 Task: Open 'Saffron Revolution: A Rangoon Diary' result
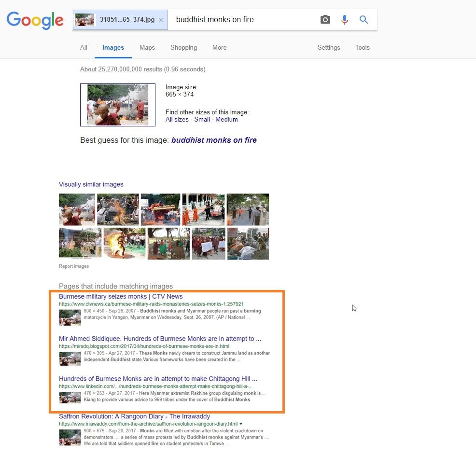pyautogui.click(x=134, y=416)
